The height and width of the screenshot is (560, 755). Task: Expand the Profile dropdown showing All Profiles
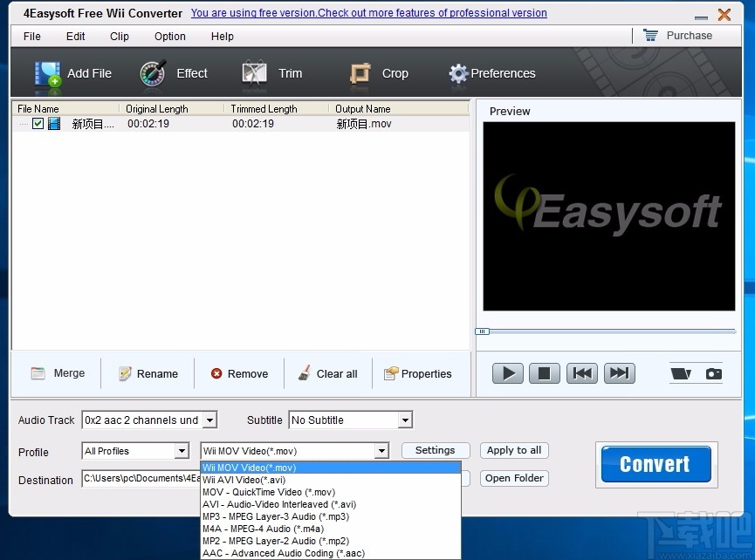point(182,451)
